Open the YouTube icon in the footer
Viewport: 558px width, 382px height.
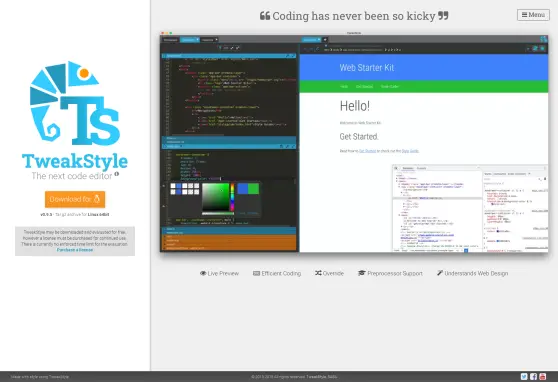pyautogui.click(x=542, y=376)
